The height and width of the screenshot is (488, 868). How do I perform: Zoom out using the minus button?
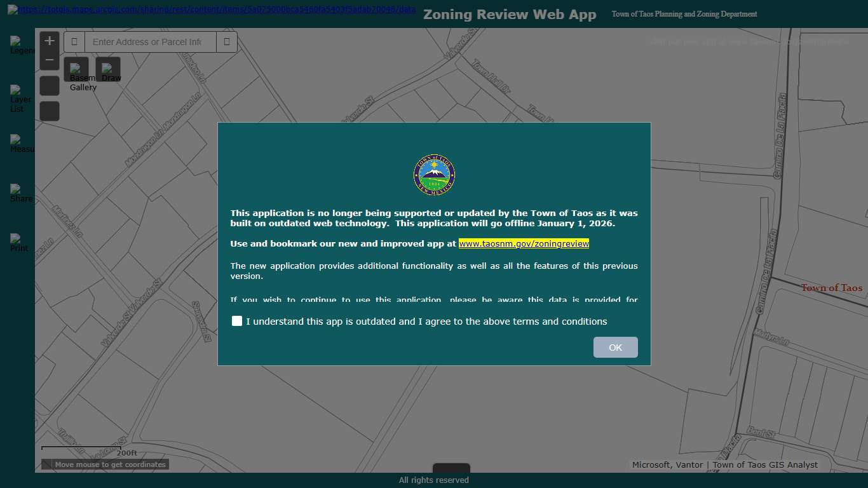coord(49,59)
